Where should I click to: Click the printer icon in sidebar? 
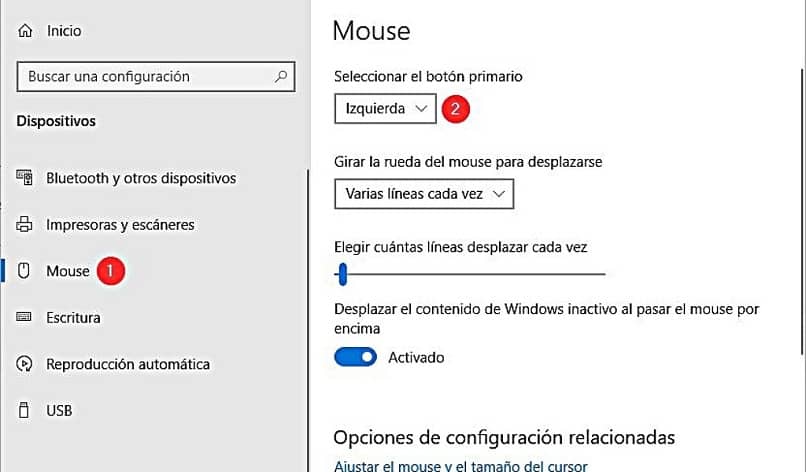25,225
